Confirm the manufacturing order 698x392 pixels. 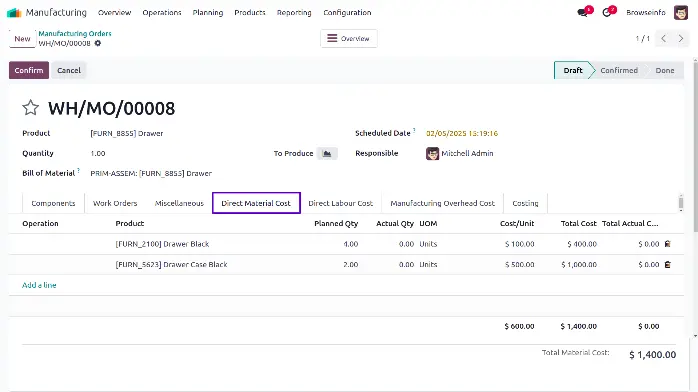pyautogui.click(x=29, y=70)
